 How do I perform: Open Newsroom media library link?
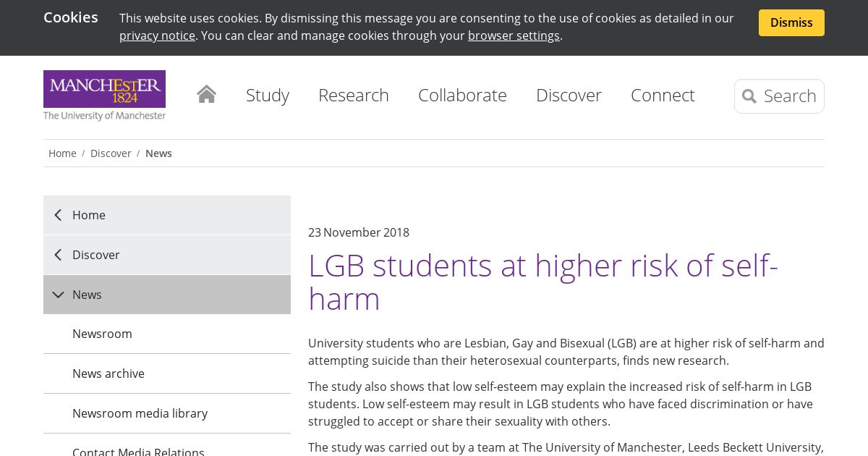pyautogui.click(x=140, y=413)
